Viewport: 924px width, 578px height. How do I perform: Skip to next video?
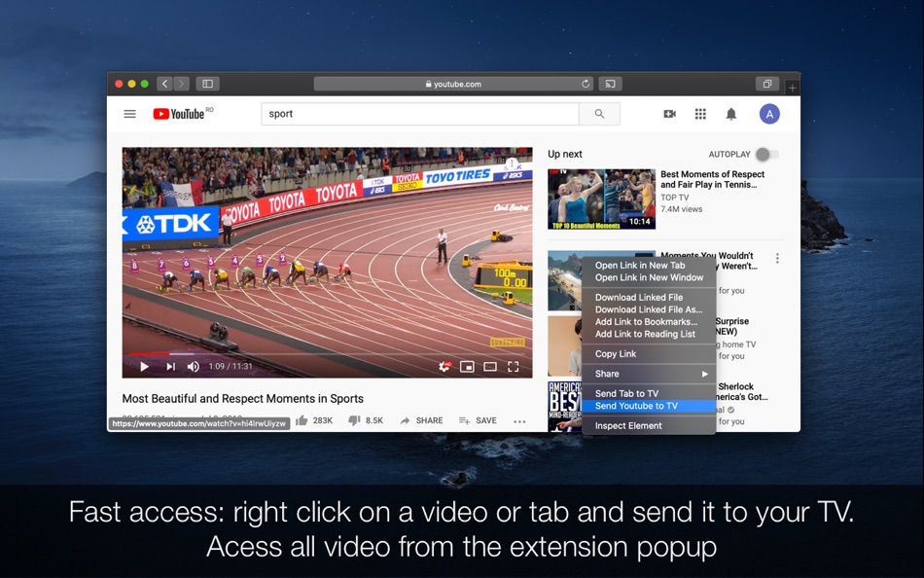170,367
